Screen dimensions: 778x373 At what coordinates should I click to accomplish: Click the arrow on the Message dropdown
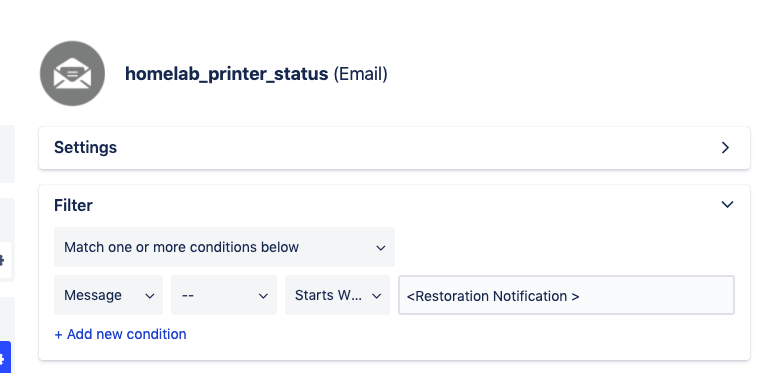click(149, 296)
